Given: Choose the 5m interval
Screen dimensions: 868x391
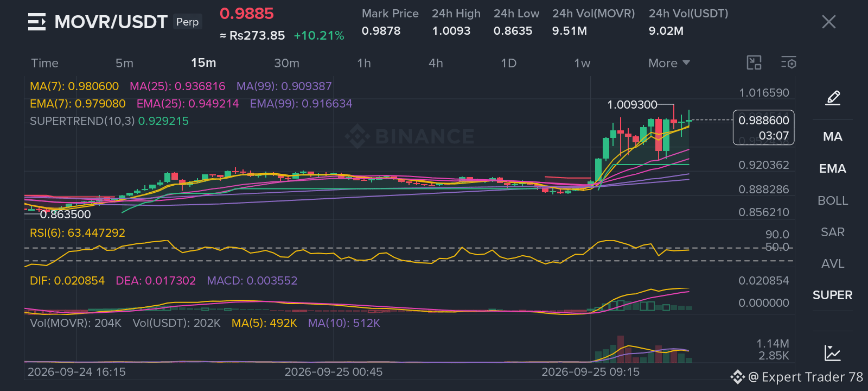Looking at the screenshot, I should point(124,63).
